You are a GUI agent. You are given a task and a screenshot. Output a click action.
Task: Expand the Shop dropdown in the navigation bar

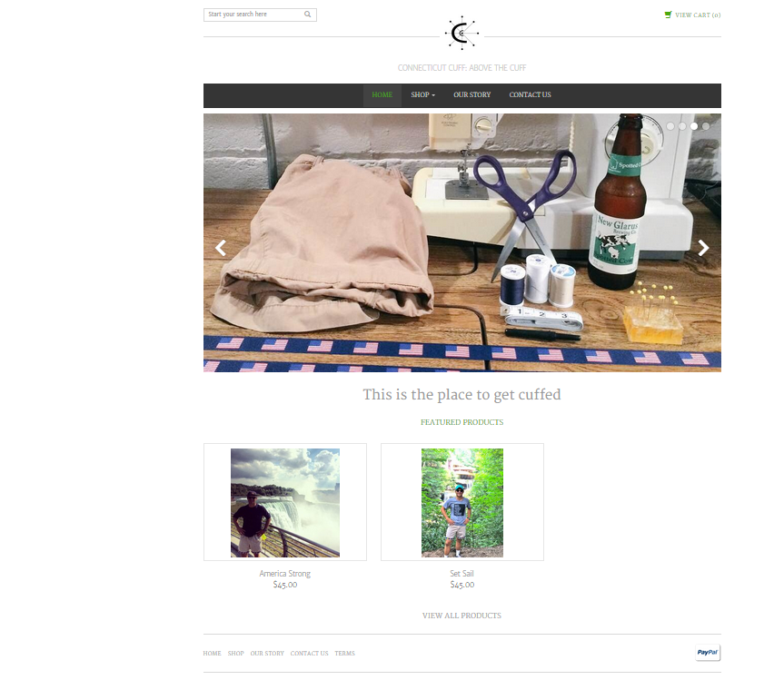[x=423, y=95]
